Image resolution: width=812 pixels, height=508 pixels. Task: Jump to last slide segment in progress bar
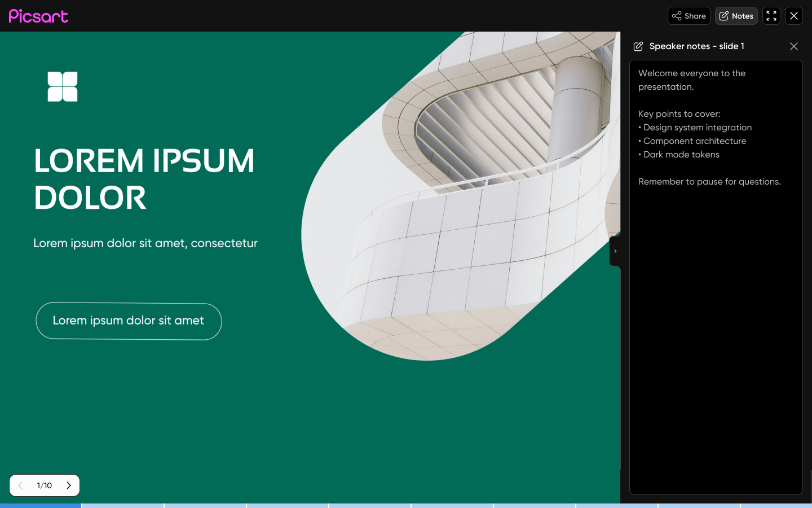click(x=776, y=505)
